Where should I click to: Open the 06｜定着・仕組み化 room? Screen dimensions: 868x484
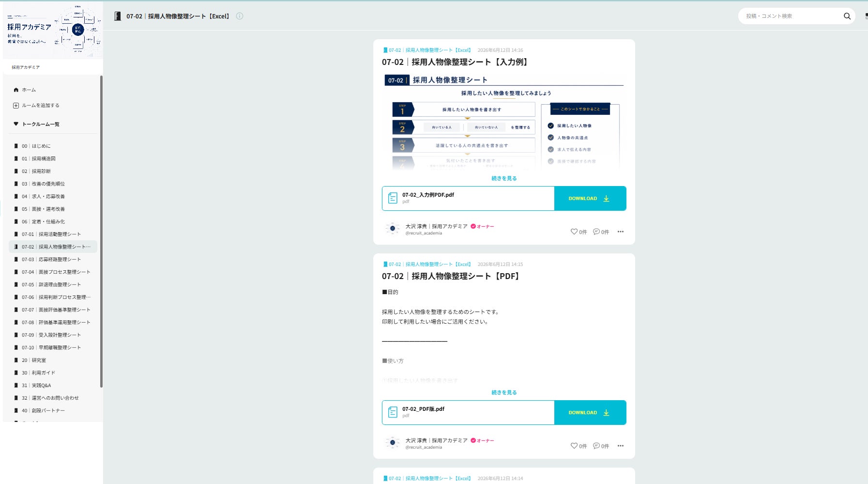click(x=53, y=221)
